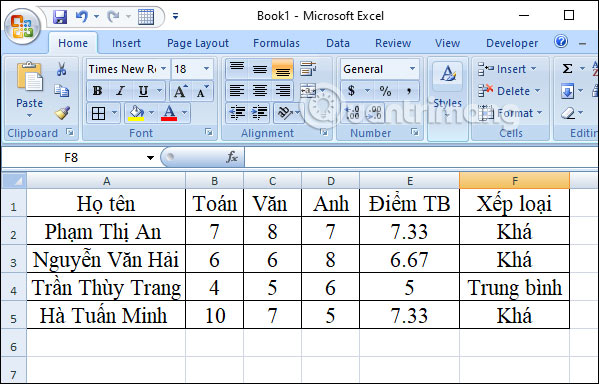
Task: Click the Paste button
Action: pos(29,89)
